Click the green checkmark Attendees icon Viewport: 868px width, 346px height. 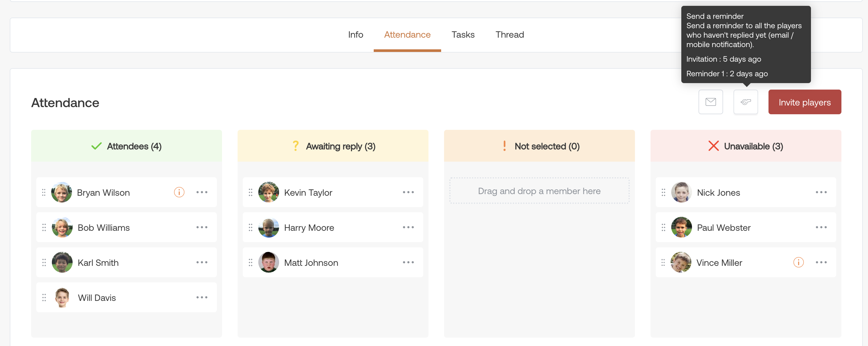coord(96,146)
